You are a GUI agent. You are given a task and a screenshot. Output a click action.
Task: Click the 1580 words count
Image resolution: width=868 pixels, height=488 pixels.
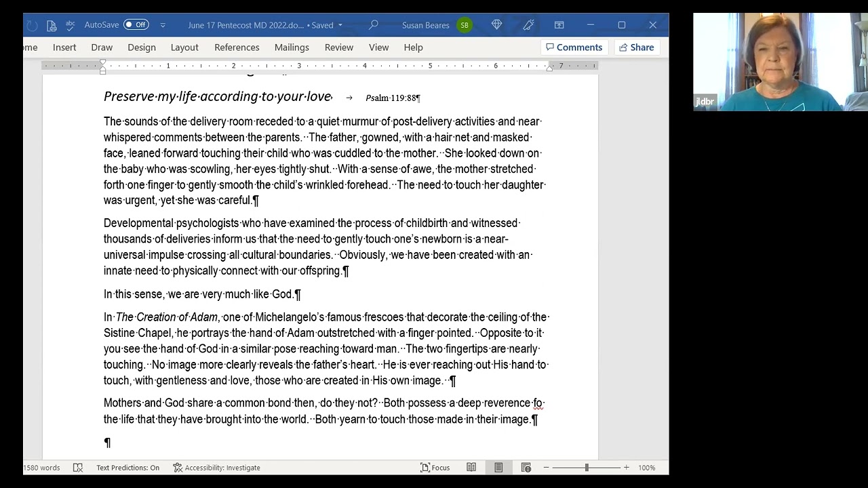[41, 468]
